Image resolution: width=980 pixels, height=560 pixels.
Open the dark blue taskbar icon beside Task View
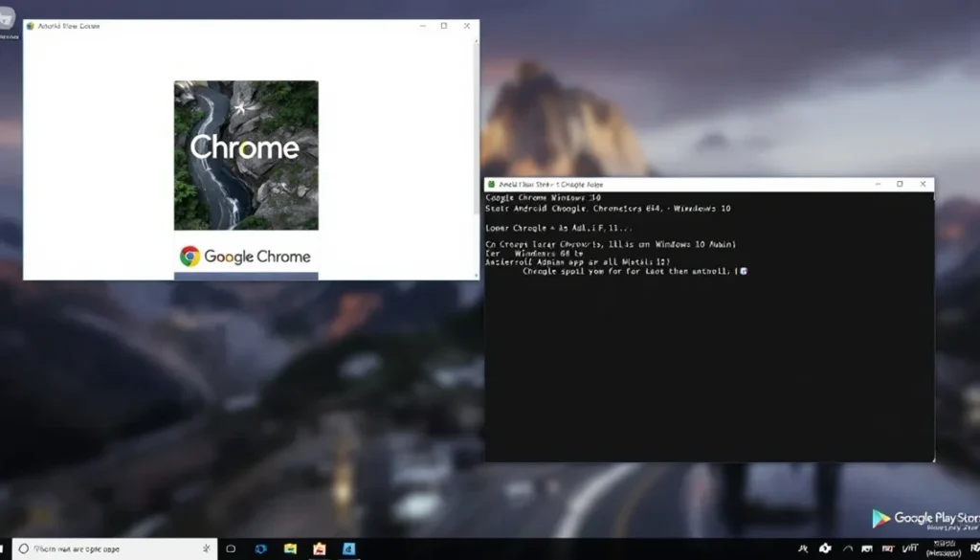pyautogui.click(x=260, y=549)
